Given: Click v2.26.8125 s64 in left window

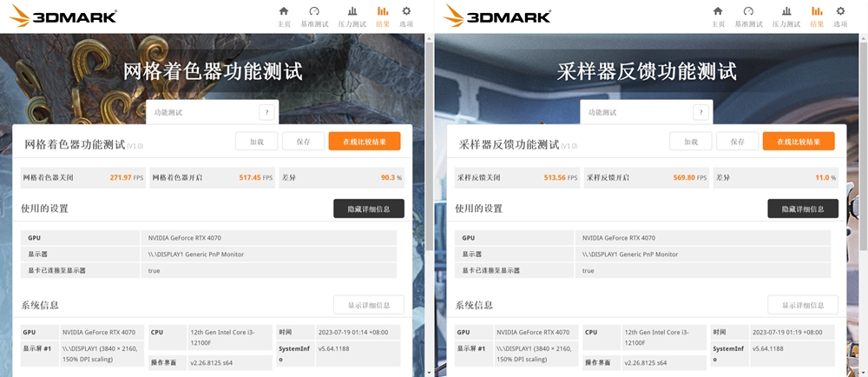Looking at the screenshot, I should (212, 363).
